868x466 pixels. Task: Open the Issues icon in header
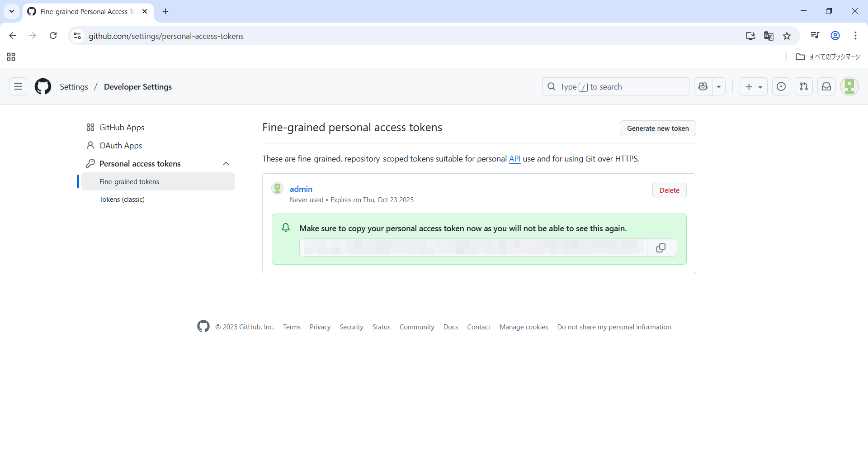pyautogui.click(x=781, y=86)
